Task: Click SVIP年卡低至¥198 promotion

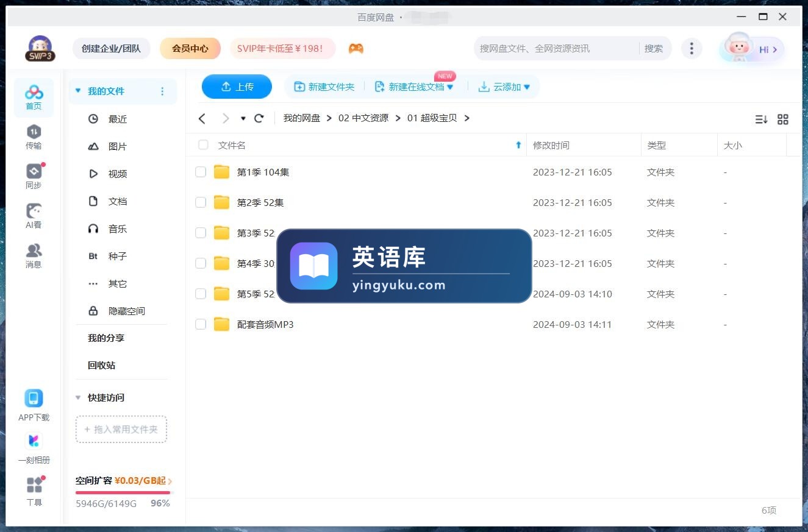Action: point(283,49)
